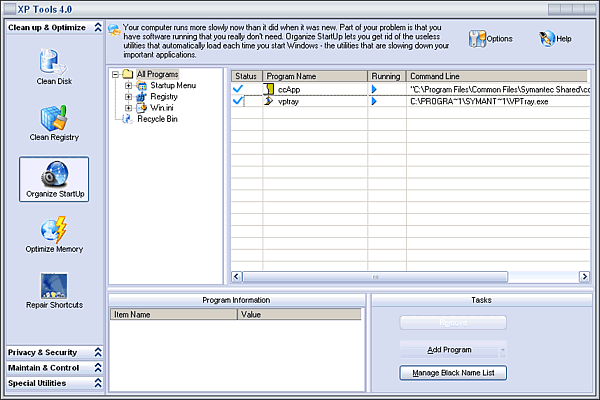This screenshot has height=400, width=600.
Task: Sort by the Program Name column header
Action: pyautogui.click(x=315, y=76)
